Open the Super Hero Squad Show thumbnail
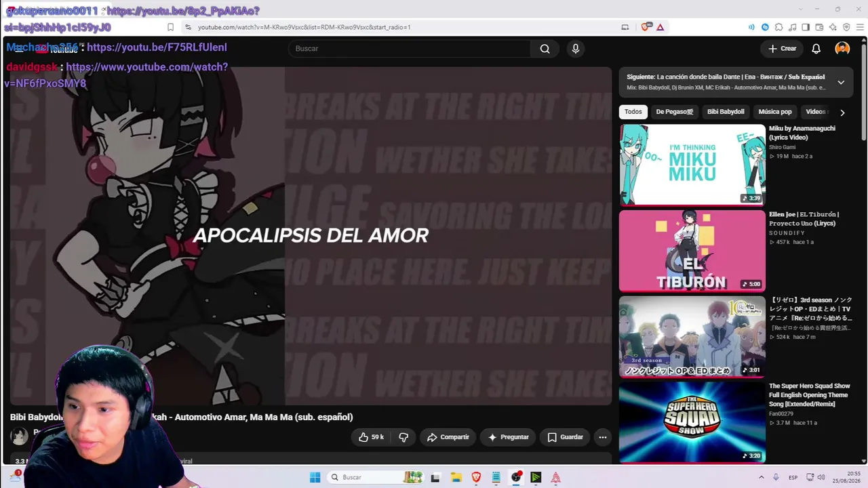 pos(692,422)
